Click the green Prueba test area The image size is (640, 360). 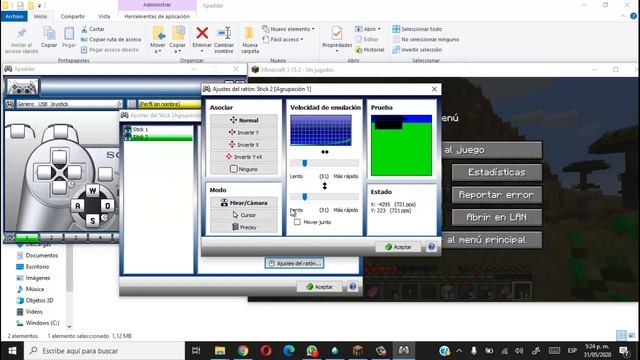point(401,145)
